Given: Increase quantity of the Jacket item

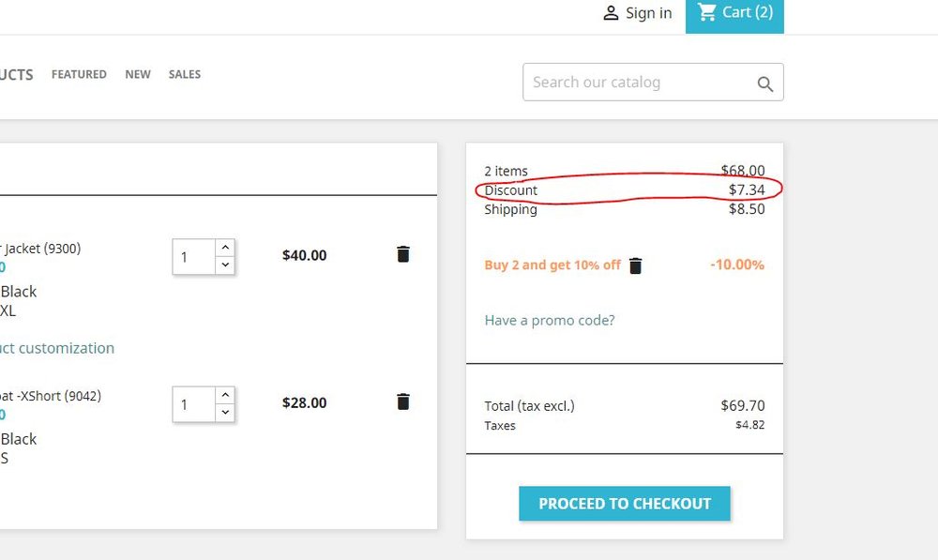Looking at the screenshot, I should pos(224,248).
